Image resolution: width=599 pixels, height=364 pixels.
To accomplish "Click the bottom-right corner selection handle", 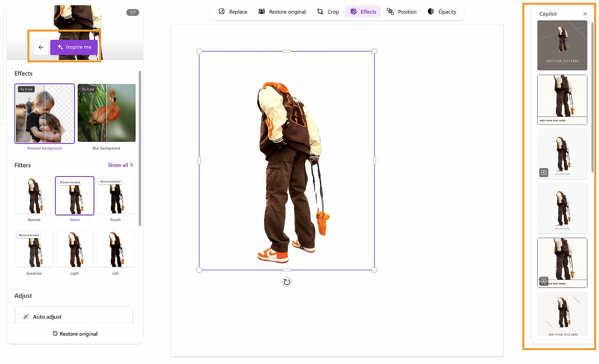I will tap(374, 270).
